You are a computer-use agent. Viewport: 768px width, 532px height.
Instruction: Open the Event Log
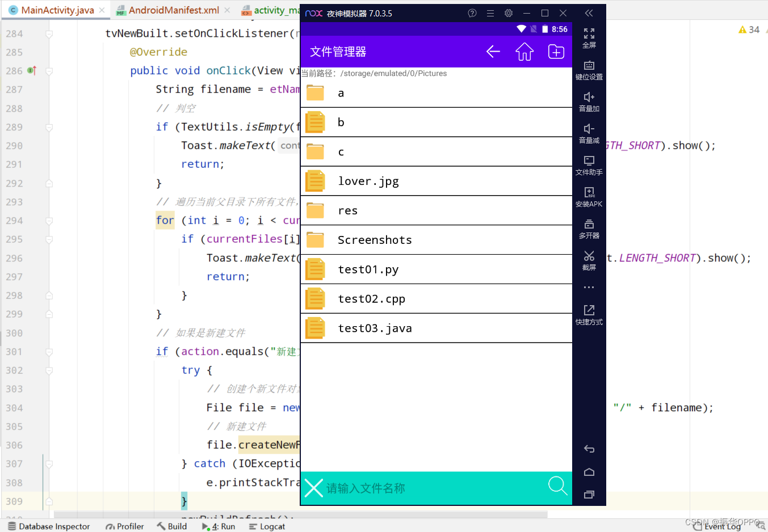(x=717, y=526)
